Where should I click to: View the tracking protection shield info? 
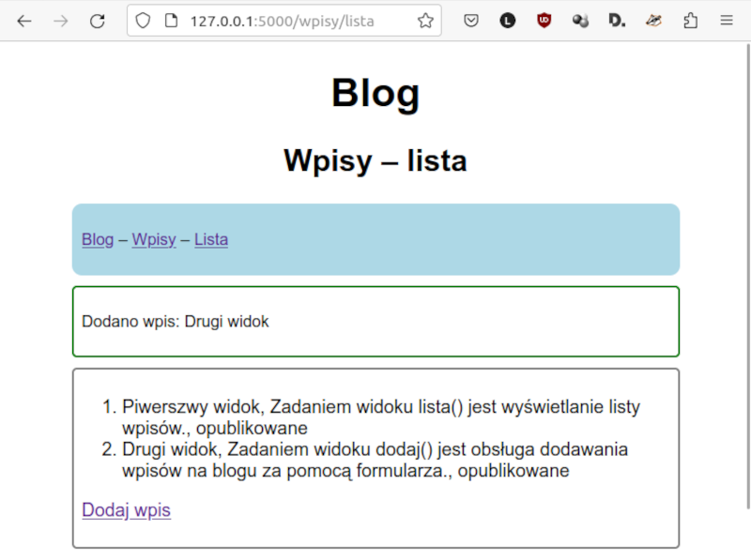point(143,20)
